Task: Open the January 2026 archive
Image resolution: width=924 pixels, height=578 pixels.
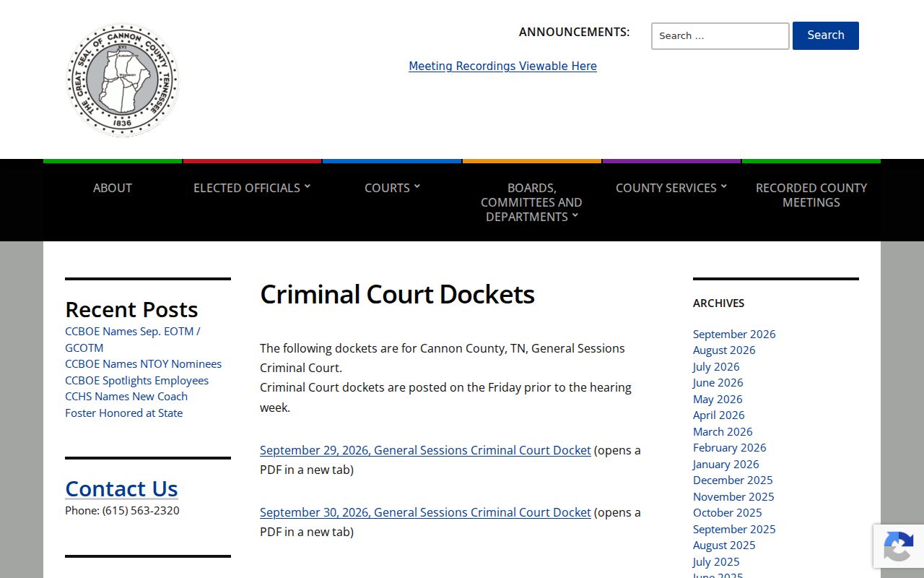Action: click(x=726, y=464)
